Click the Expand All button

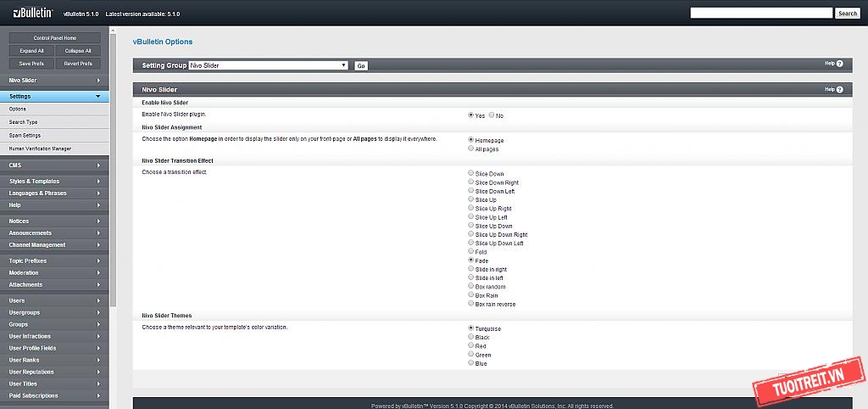31,51
